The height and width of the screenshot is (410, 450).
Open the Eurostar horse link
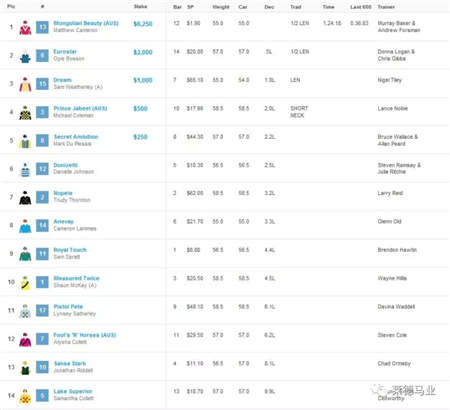65,52
